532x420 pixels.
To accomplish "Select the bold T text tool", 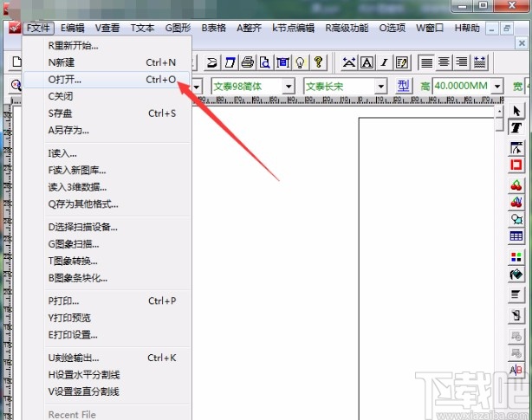I will point(516,128).
